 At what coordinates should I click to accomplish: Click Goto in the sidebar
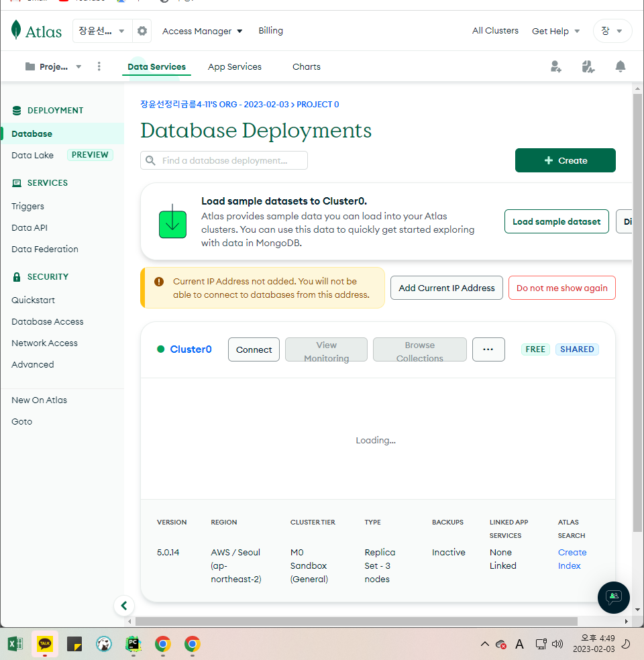click(x=21, y=421)
